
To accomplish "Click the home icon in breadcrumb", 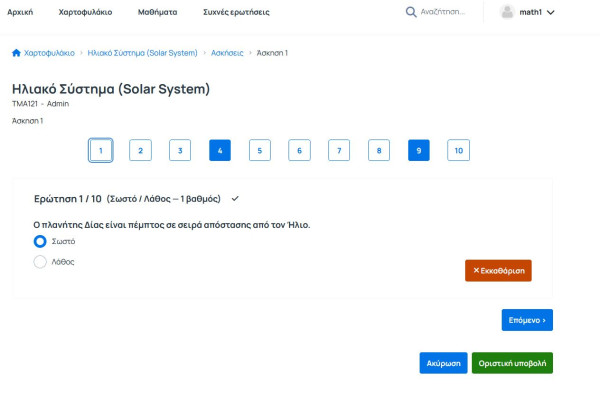I will coord(16,53).
